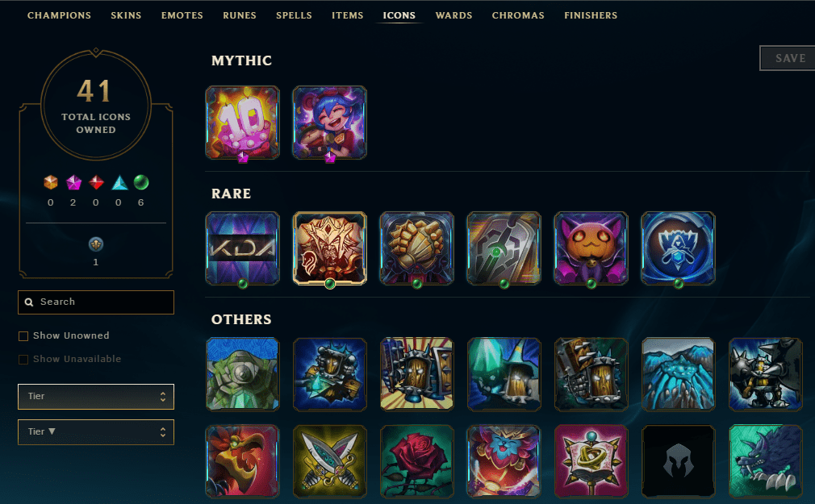Open the first Tier dropdown
The height and width of the screenshot is (504, 815).
point(96,397)
